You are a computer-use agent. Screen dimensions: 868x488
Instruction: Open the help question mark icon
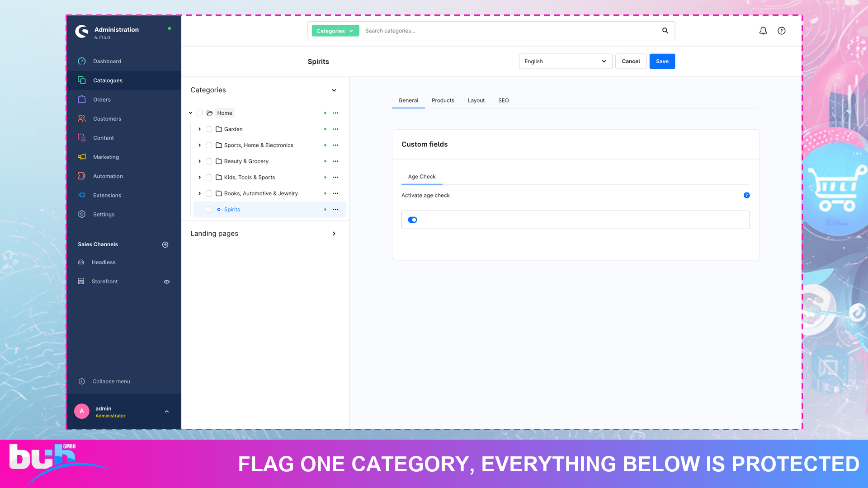pos(782,31)
